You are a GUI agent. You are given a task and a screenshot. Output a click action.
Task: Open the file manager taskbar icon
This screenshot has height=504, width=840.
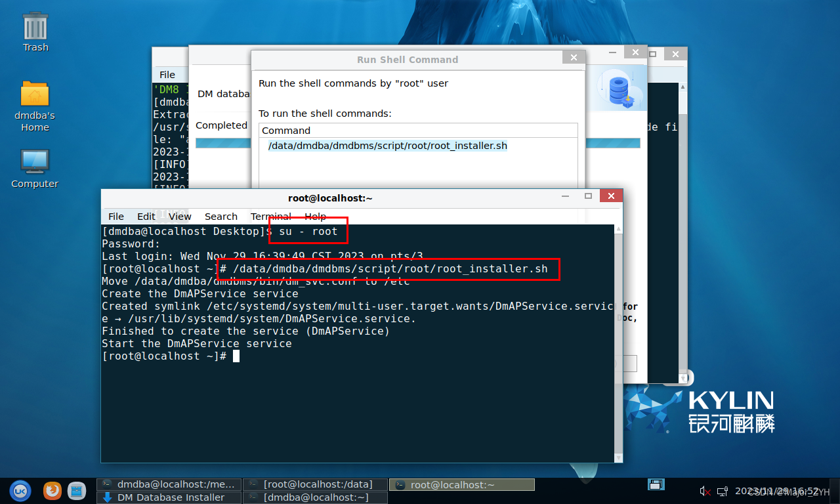(77, 490)
